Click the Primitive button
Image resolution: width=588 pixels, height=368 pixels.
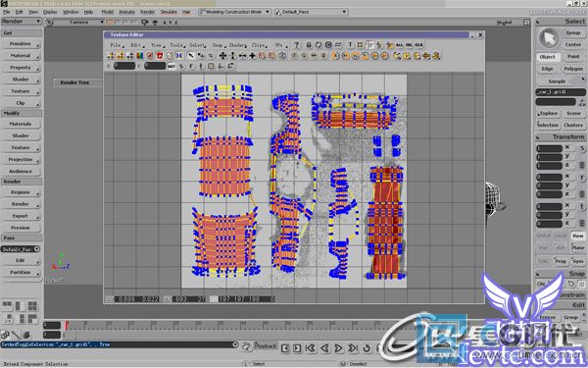tap(21, 44)
